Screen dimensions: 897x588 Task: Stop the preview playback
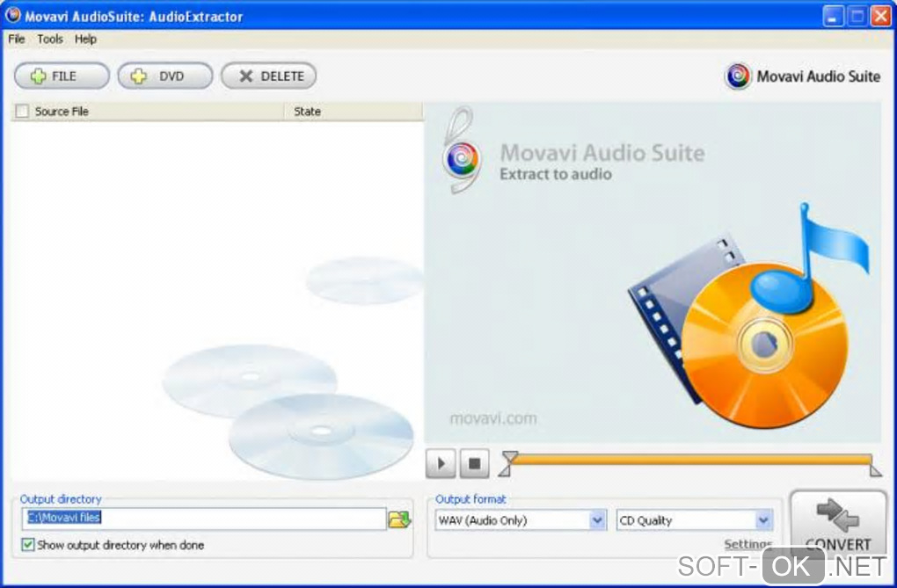pos(474,462)
